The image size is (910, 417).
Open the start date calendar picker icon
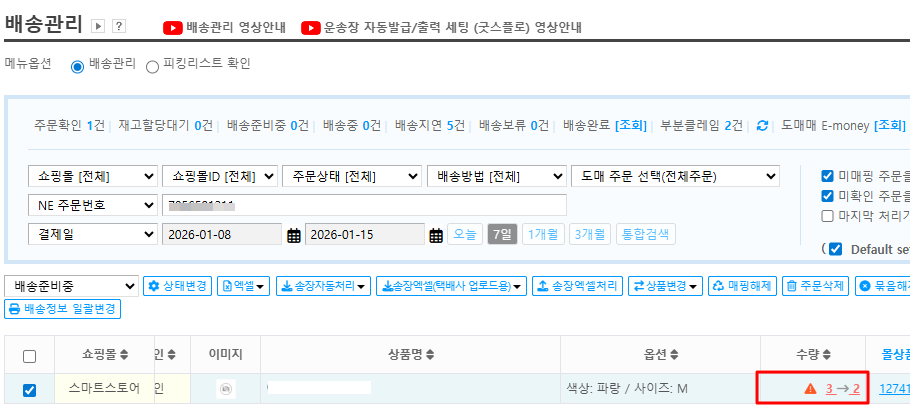click(x=294, y=235)
